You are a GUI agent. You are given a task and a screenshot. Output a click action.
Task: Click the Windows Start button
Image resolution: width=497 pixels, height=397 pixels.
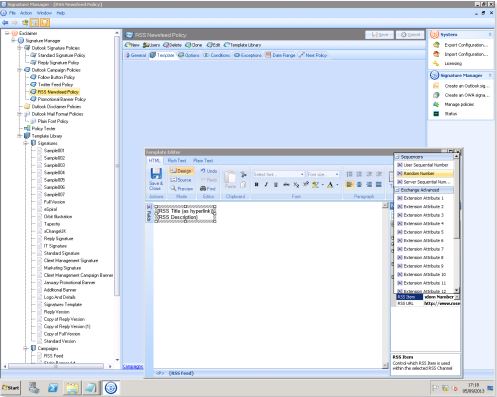tap(11, 388)
